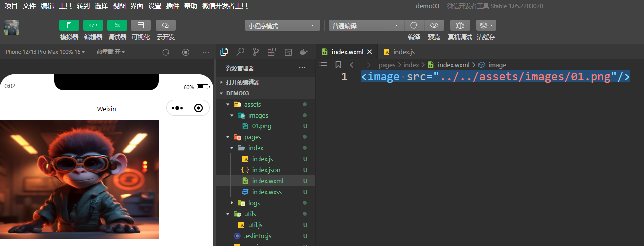Click the mini program capsule close circle
This screenshot has width=644, height=246.
click(x=199, y=108)
